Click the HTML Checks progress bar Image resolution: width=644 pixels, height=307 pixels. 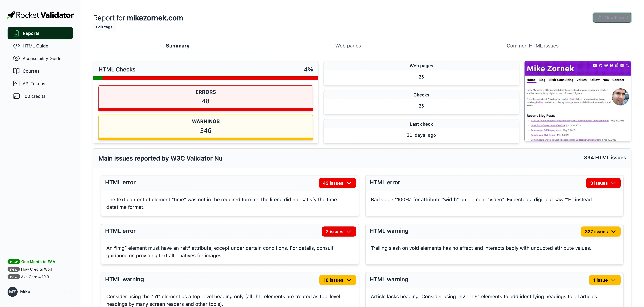click(205, 78)
